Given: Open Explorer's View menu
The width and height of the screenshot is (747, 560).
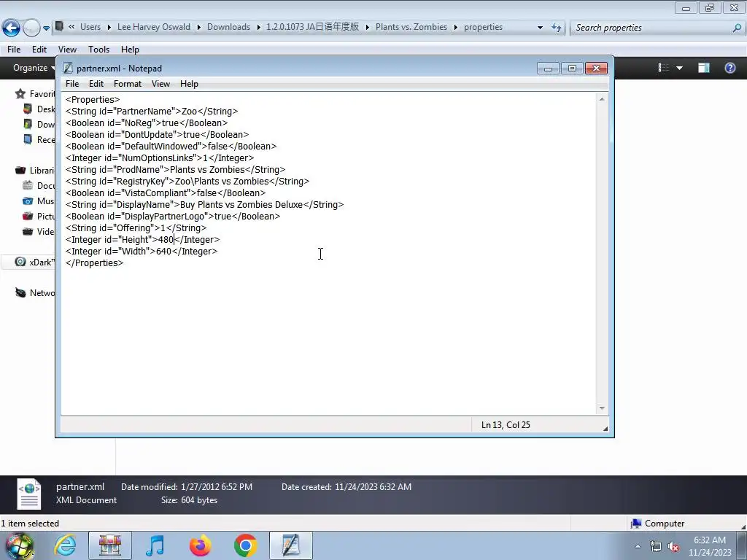Looking at the screenshot, I should click(67, 50).
